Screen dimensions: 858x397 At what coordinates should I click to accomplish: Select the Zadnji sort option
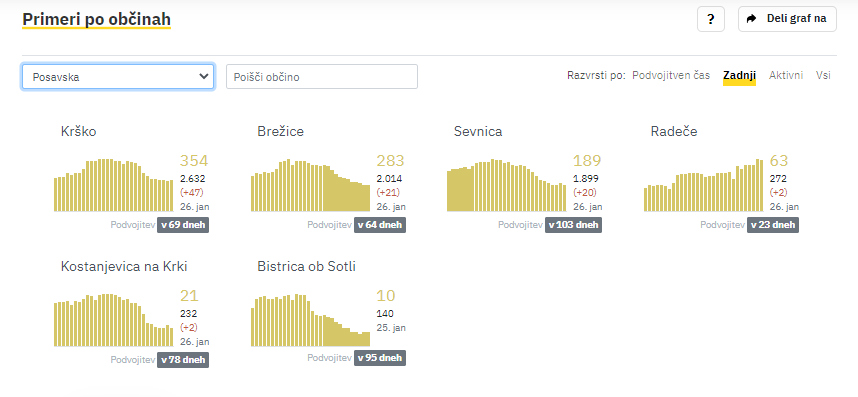739,75
